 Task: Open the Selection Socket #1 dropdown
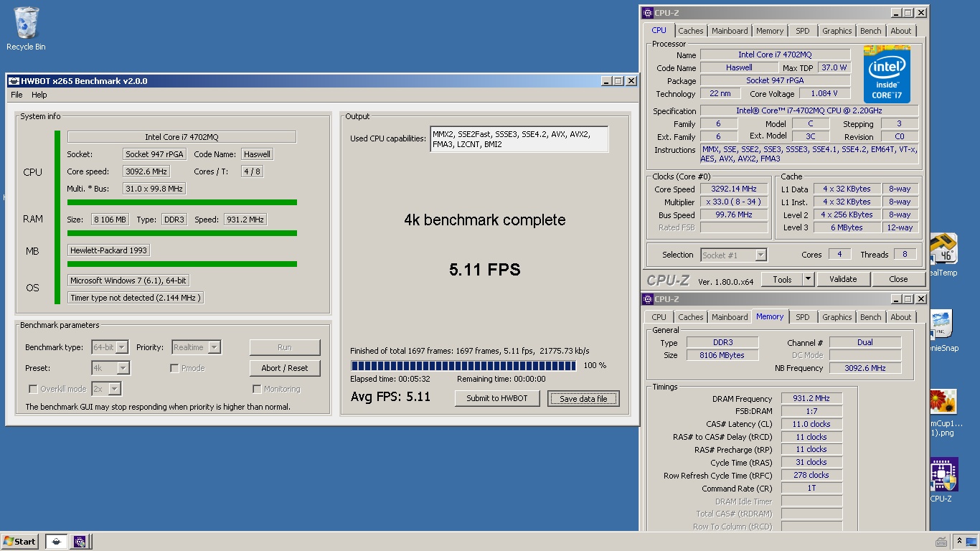point(733,255)
